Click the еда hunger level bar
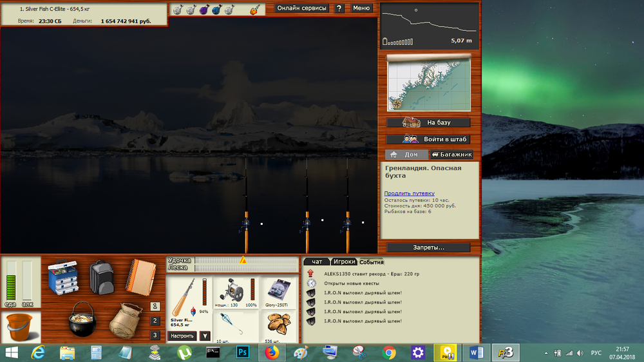644x362 pixels. click(x=11, y=281)
